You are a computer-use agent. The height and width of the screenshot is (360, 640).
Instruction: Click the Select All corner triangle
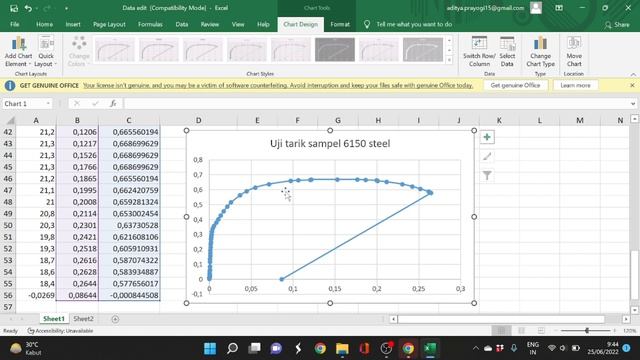point(10,120)
